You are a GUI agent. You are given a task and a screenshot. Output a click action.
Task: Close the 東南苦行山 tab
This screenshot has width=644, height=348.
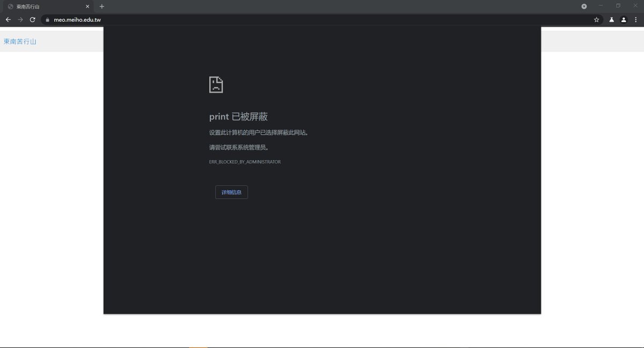[x=87, y=6]
